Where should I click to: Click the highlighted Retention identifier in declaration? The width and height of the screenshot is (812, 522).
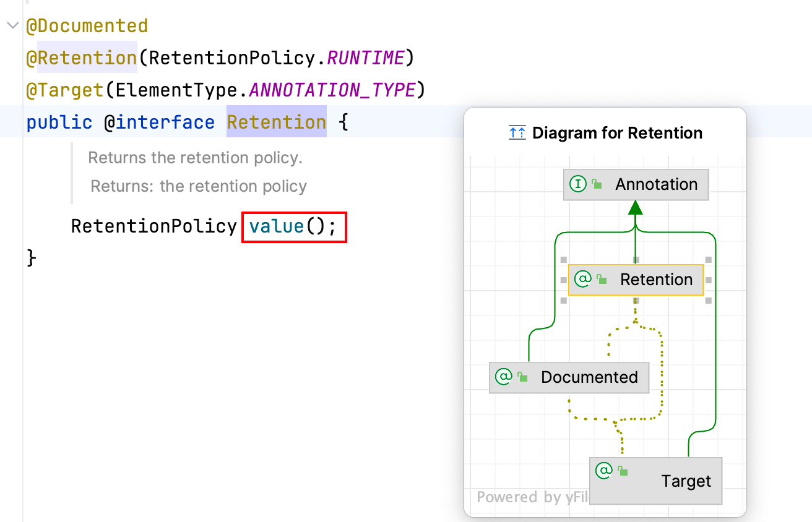(x=276, y=122)
